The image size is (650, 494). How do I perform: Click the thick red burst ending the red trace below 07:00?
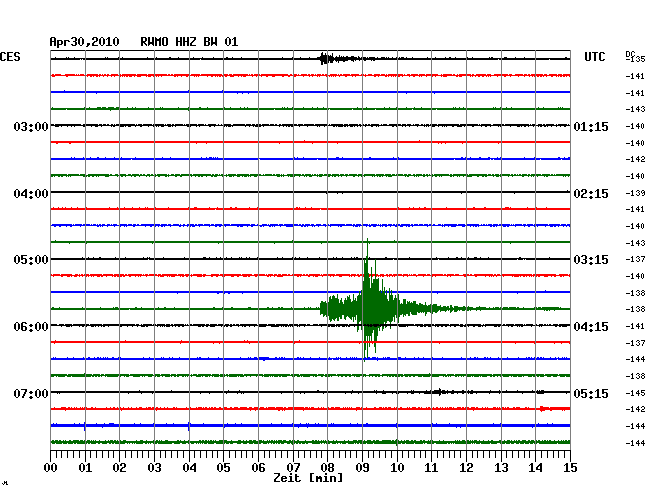point(555,409)
